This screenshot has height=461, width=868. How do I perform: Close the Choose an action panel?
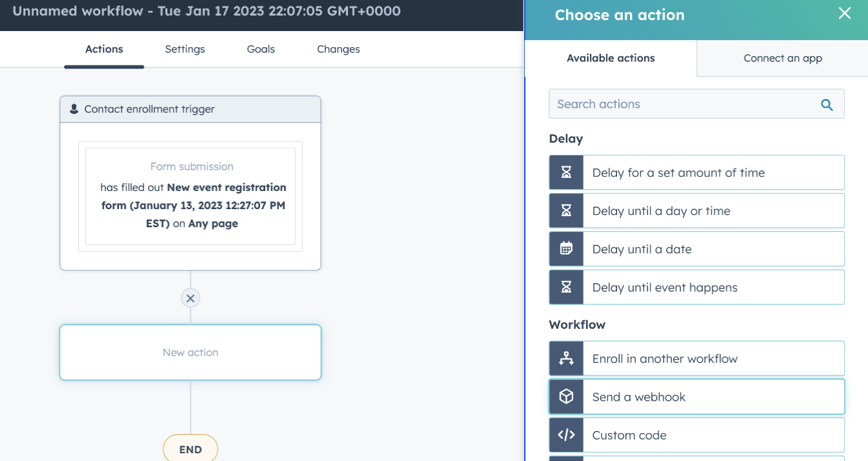845,13
